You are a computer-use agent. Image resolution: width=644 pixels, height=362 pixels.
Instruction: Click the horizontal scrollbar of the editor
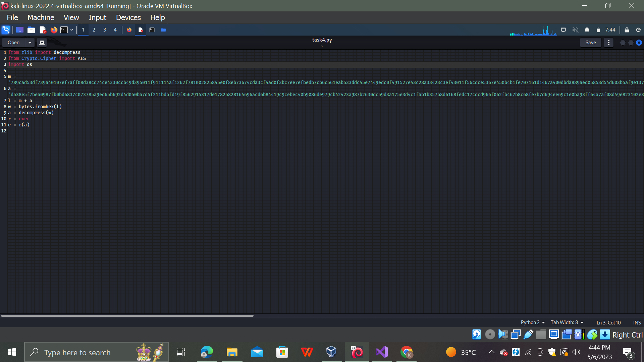127,316
